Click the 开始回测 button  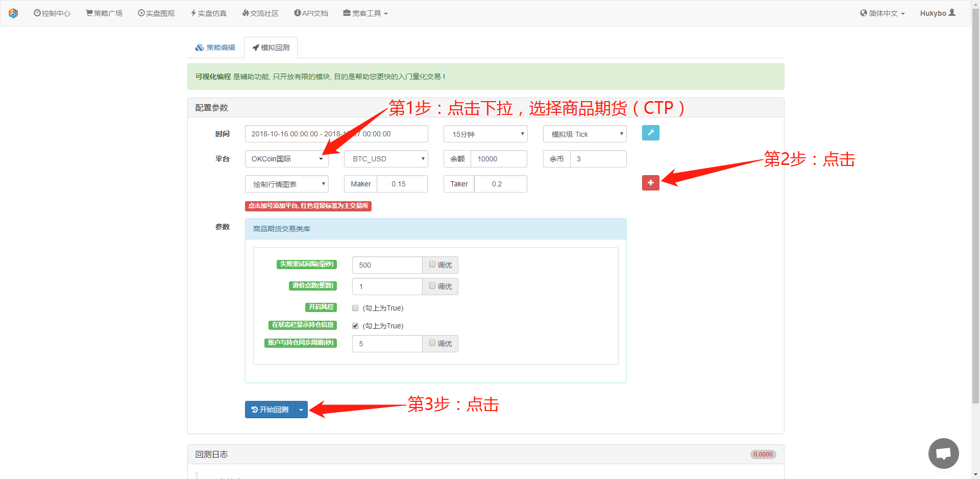tap(270, 410)
